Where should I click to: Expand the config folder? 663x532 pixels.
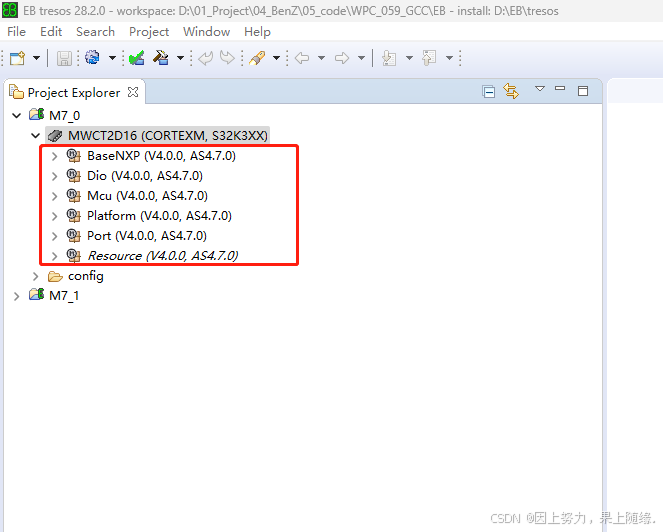pyautogui.click(x=36, y=277)
